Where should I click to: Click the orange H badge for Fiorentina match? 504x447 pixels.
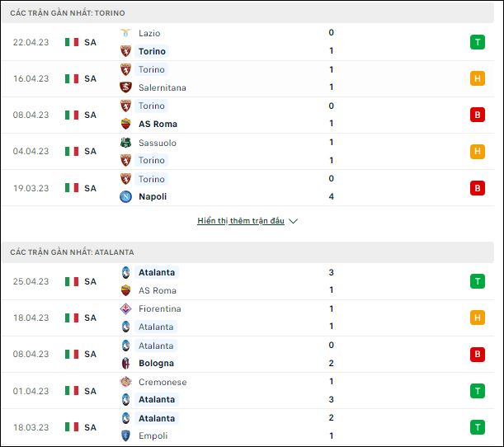478,318
